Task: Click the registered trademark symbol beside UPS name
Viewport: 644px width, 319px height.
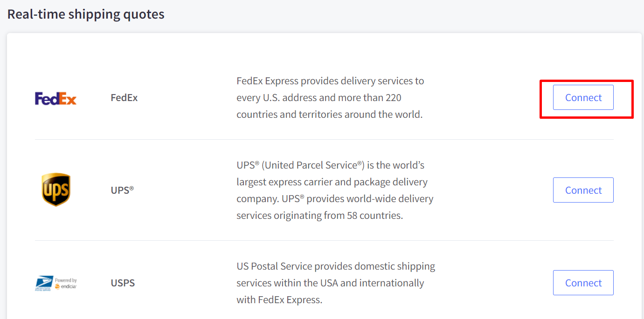Action: pyautogui.click(x=132, y=188)
